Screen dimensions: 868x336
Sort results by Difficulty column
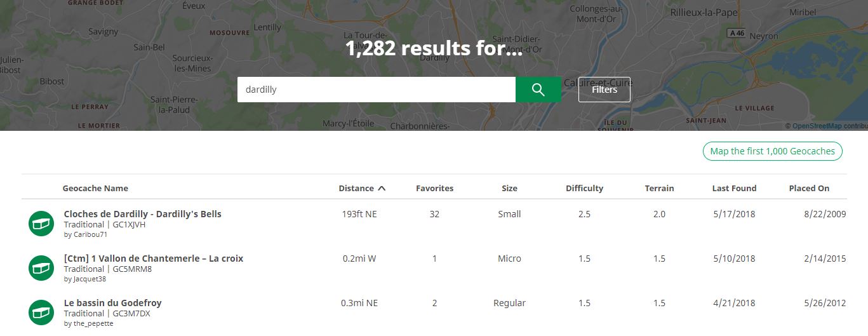click(x=584, y=188)
